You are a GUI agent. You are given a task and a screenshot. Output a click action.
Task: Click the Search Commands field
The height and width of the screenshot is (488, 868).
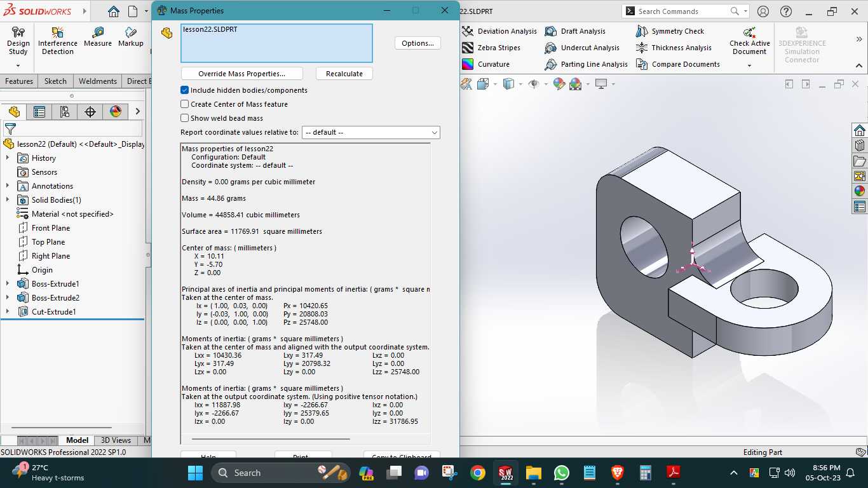[x=681, y=11]
